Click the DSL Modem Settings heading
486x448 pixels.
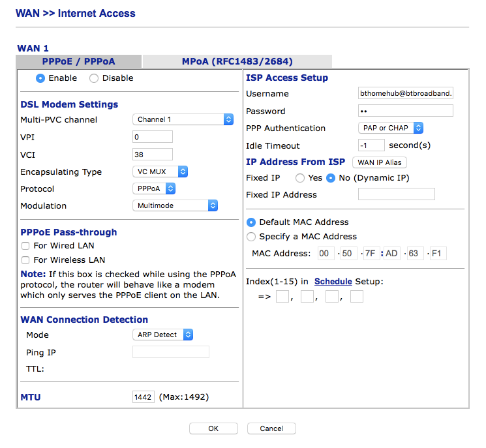point(69,104)
